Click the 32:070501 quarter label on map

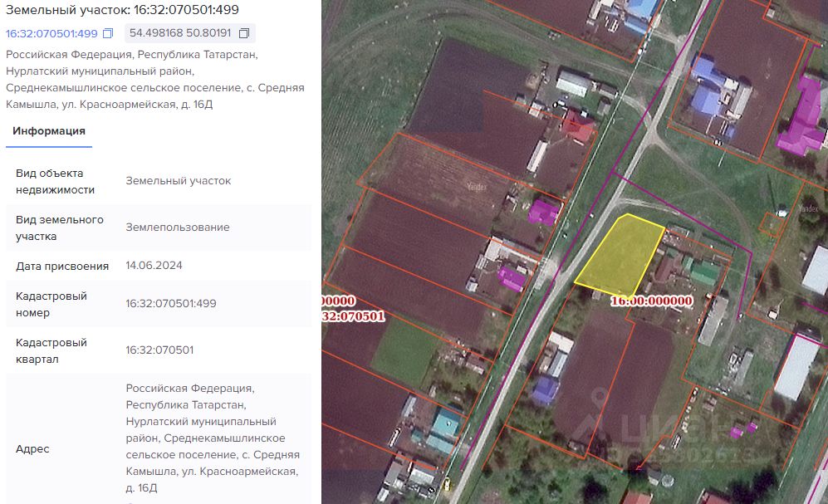(x=353, y=316)
